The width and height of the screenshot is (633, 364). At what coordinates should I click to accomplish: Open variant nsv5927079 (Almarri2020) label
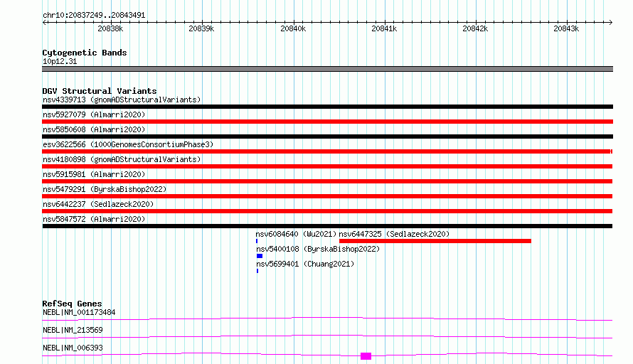pos(94,114)
